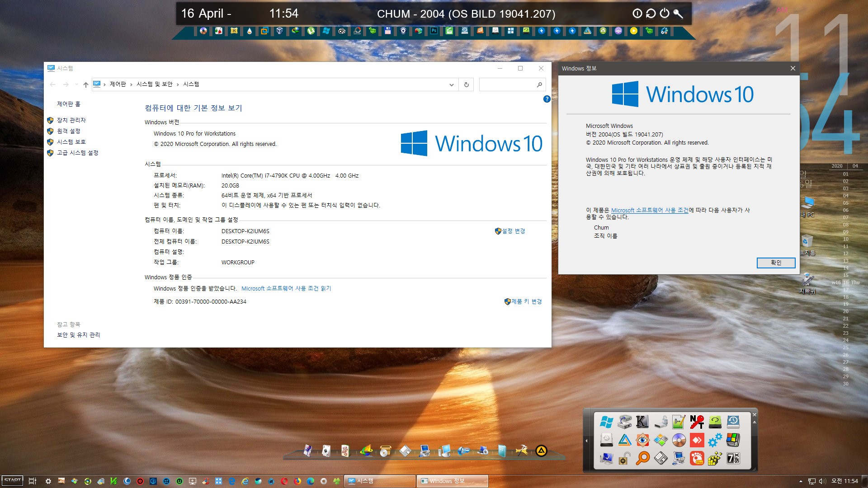Screen dimensions: 868x488
Task: Collapse the icon panel with the left arrow
Action: point(587,441)
